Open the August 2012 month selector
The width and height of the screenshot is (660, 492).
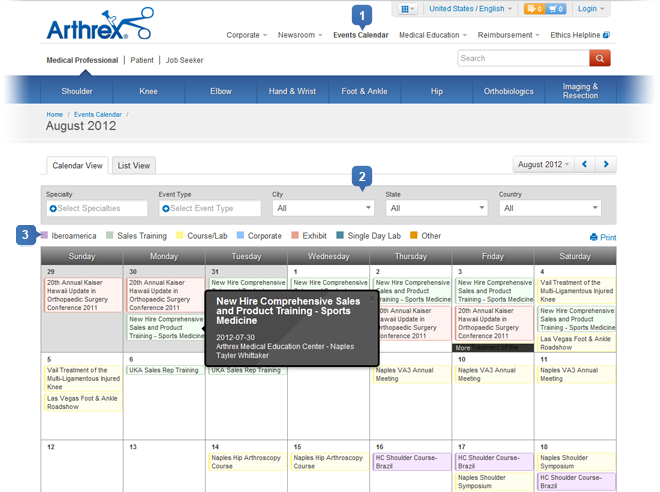tap(543, 164)
